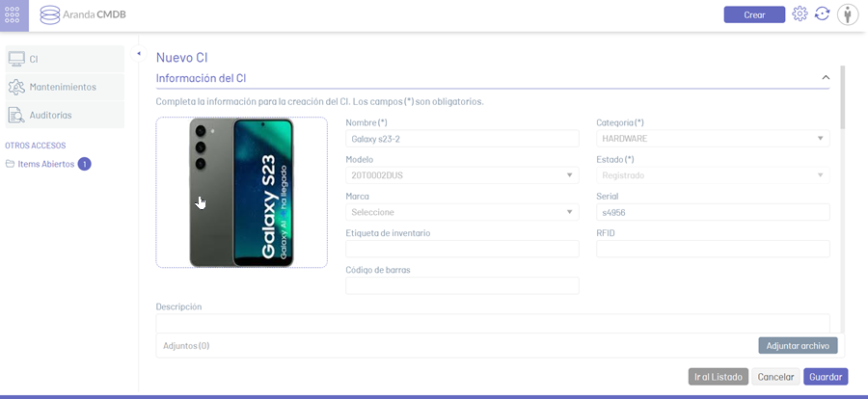Open the Auditorias menu item
Viewport: 868px width, 399px height.
65,115
